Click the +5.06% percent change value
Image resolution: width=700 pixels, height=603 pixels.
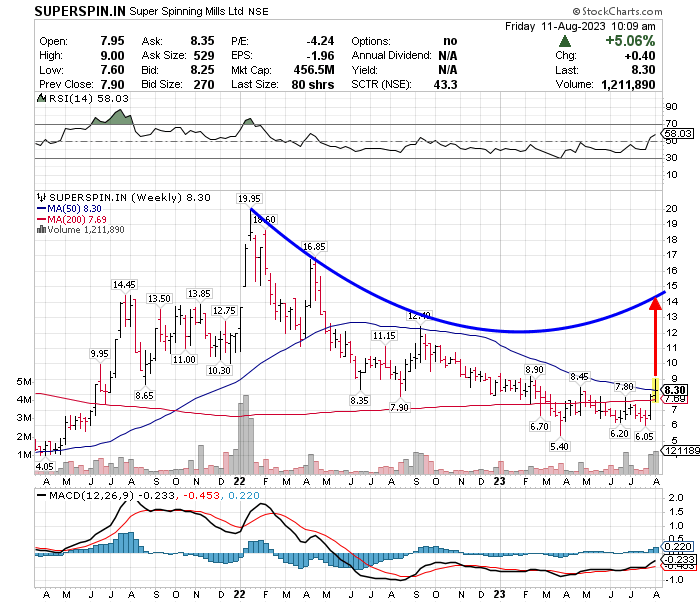point(630,41)
